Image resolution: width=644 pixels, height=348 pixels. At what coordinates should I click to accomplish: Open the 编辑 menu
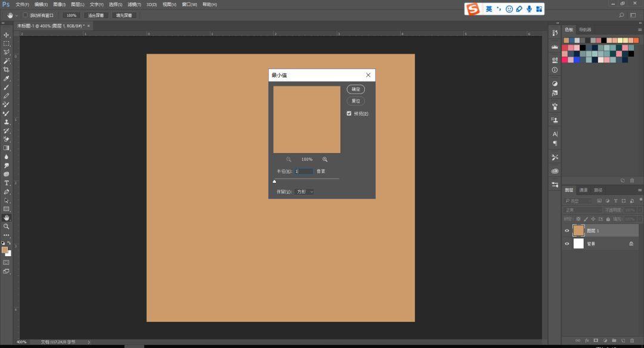click(41, 5)
